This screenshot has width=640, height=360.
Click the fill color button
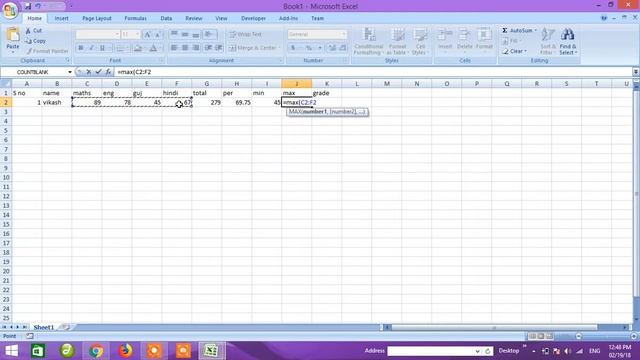pos(138,48)
